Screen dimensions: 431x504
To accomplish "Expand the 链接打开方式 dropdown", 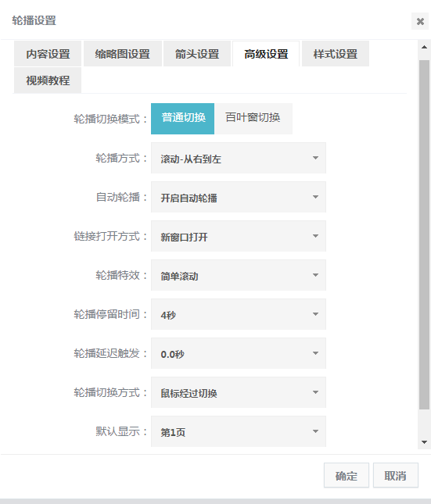I will pos(239,236).
